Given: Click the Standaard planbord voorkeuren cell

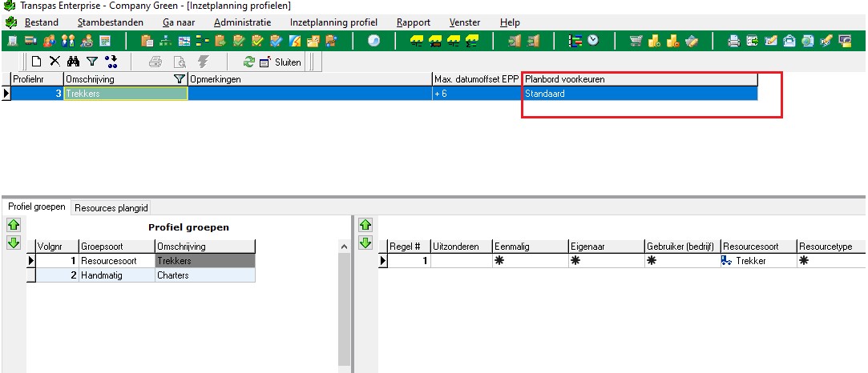Looking at the screenshot, I should pos(640,94).
